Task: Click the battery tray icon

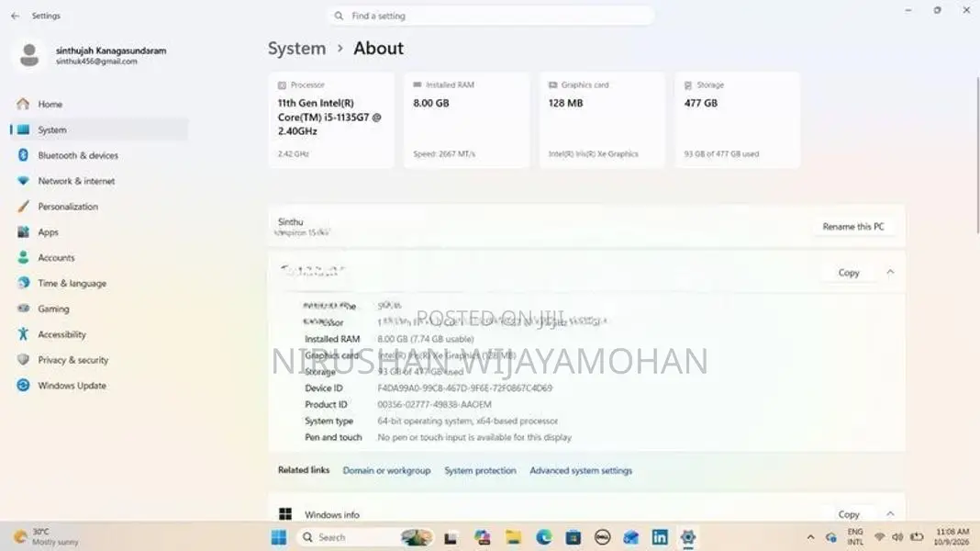Action: [x=917, y=537]
